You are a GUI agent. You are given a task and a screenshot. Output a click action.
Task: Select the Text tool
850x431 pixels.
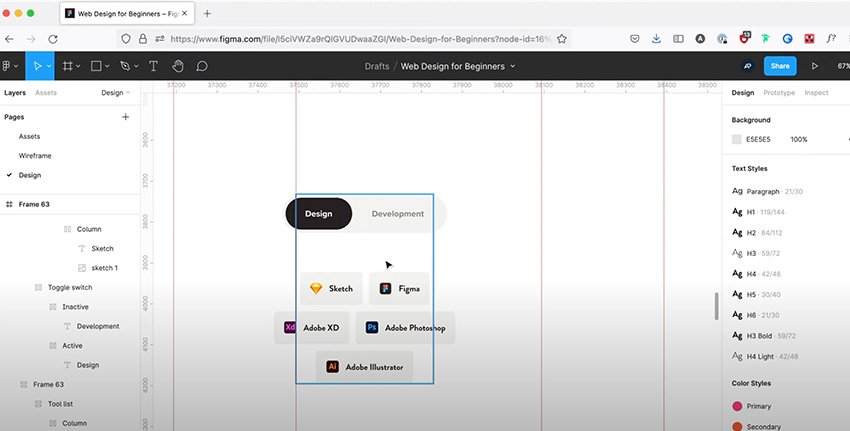[x=153, y=66]
